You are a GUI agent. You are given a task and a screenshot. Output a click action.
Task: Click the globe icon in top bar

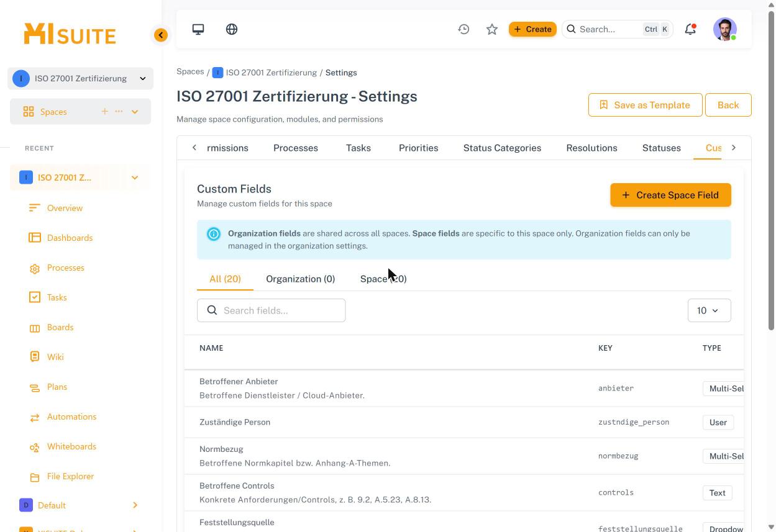coord(232,29)
